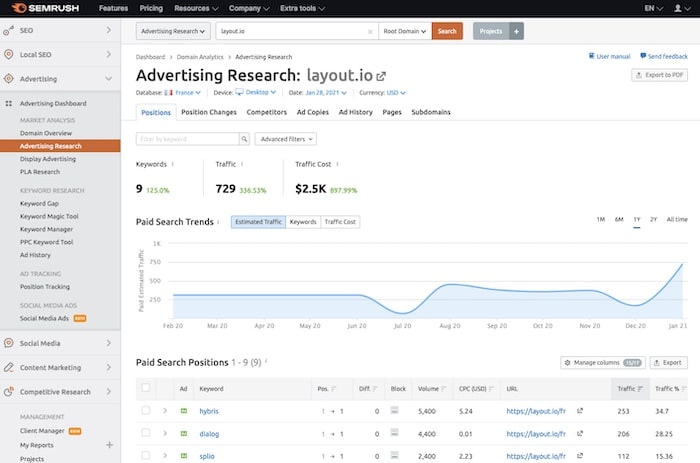The image size is (700, 463).
Task: Open the Resources menu
Action: tap(196, 8)
